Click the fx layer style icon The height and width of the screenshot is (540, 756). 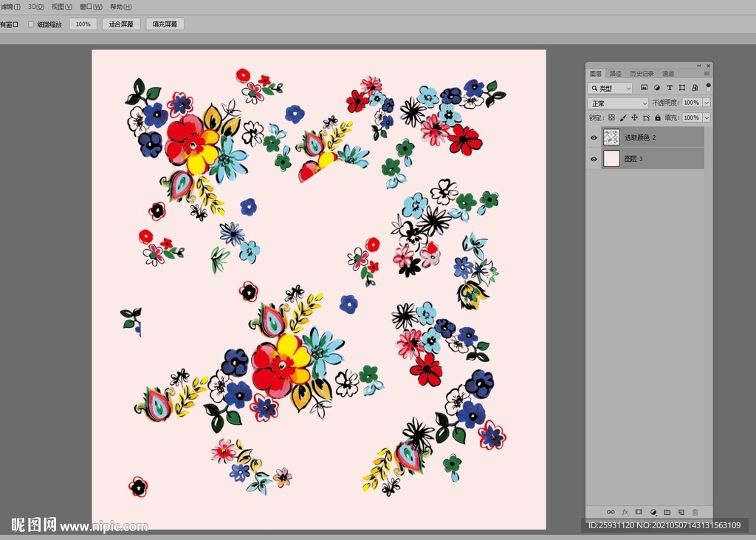point(625,512)
